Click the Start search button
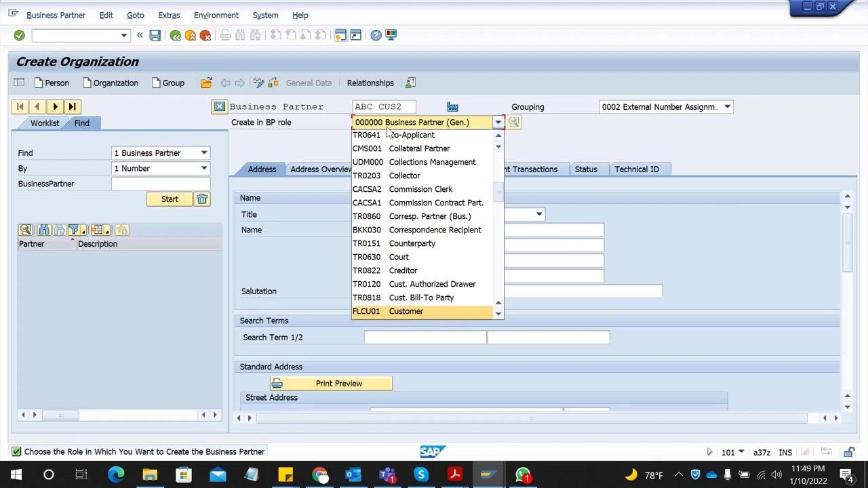The width and height of the screenshot is (868, 488). click(x=170, y=199)
